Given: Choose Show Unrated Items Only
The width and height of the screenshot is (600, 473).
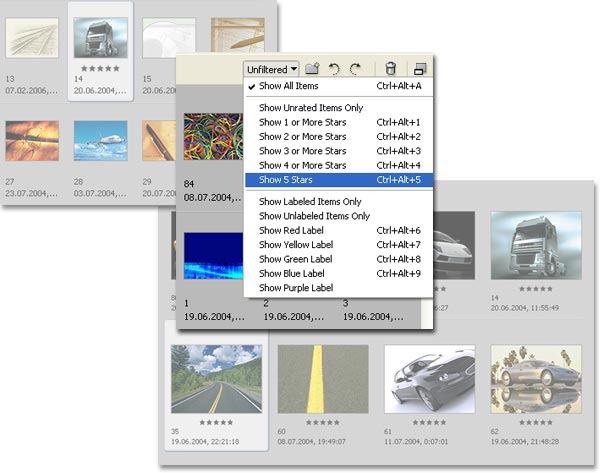Looking at the screenshot, I should point(310,107).
